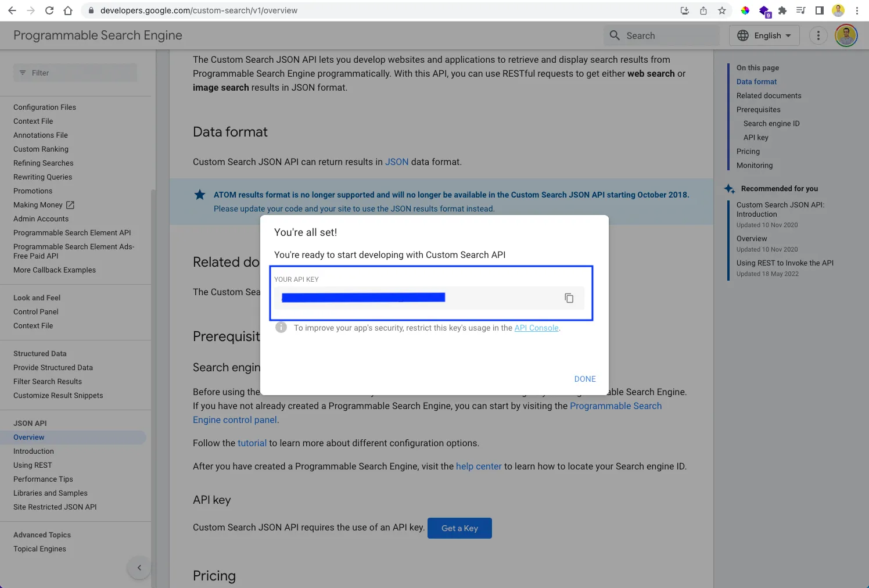Open the side panel icon
The width and height of the screenshot is (869, 588).
(x=819, y=10)
